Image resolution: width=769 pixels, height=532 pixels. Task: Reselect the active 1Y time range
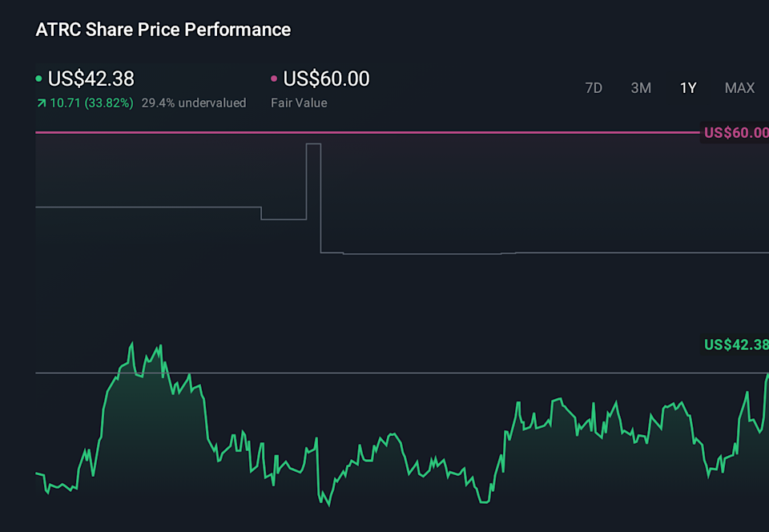click(688, 88)
